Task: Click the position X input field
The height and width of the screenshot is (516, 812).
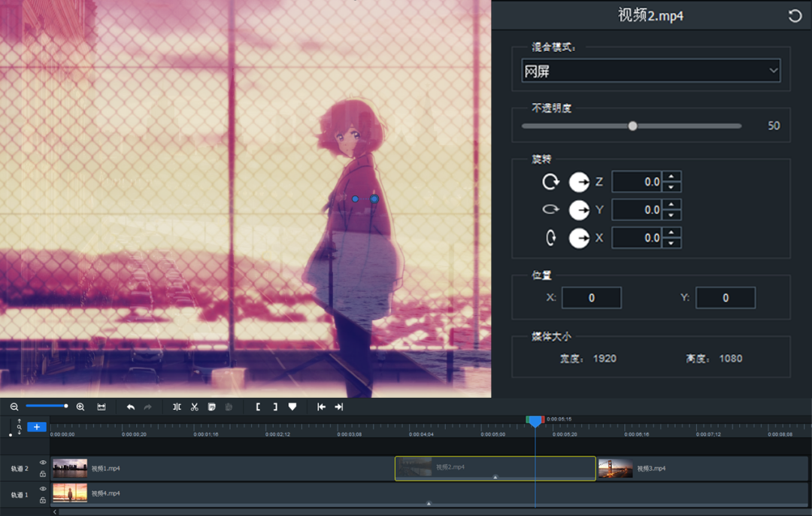Action: (592, 298)
